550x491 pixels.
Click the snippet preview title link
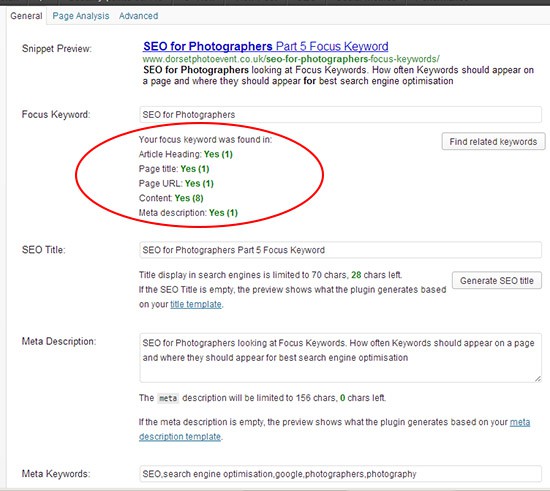click(x=266, y=46)
